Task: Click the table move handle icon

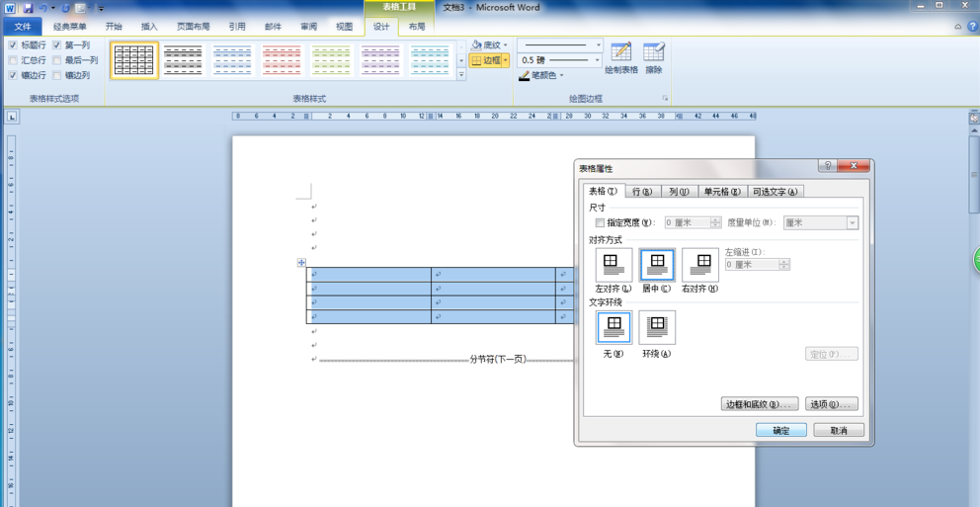Action: click(301, 263)
